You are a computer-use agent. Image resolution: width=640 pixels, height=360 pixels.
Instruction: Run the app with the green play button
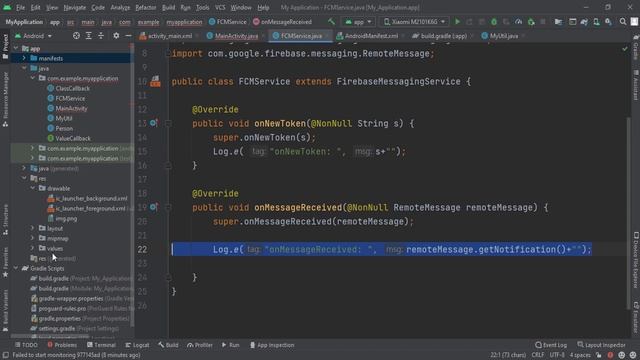457,22
